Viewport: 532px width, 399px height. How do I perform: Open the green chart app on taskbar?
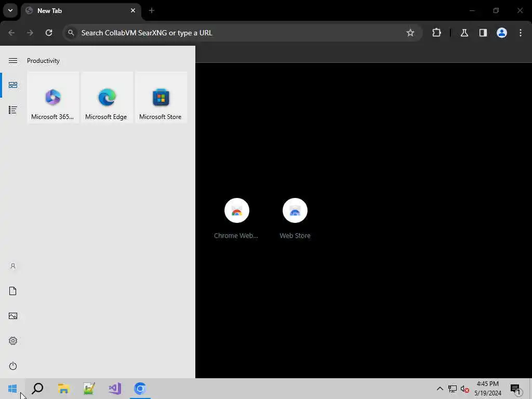coord(89,389)
